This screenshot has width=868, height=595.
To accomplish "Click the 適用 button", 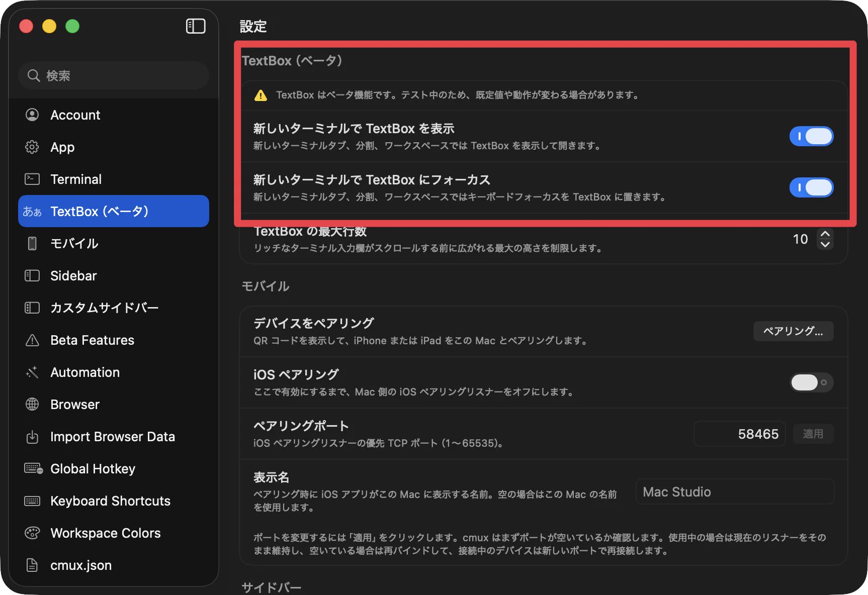I will point(813,434).
